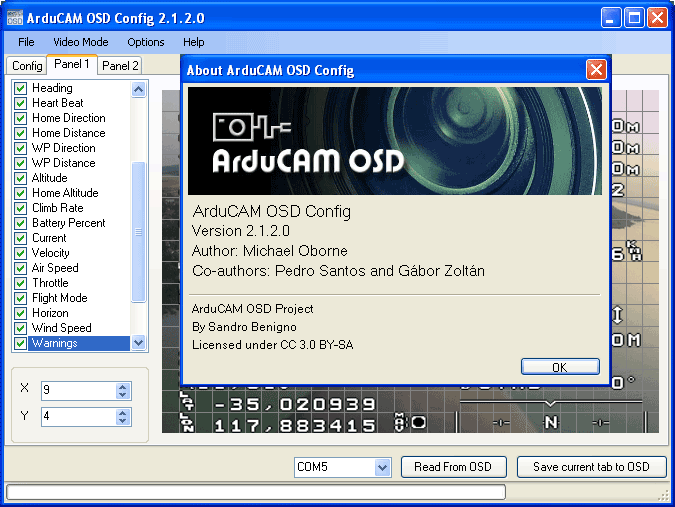
Task: Select the Horizon list item label
Action: 50,313
